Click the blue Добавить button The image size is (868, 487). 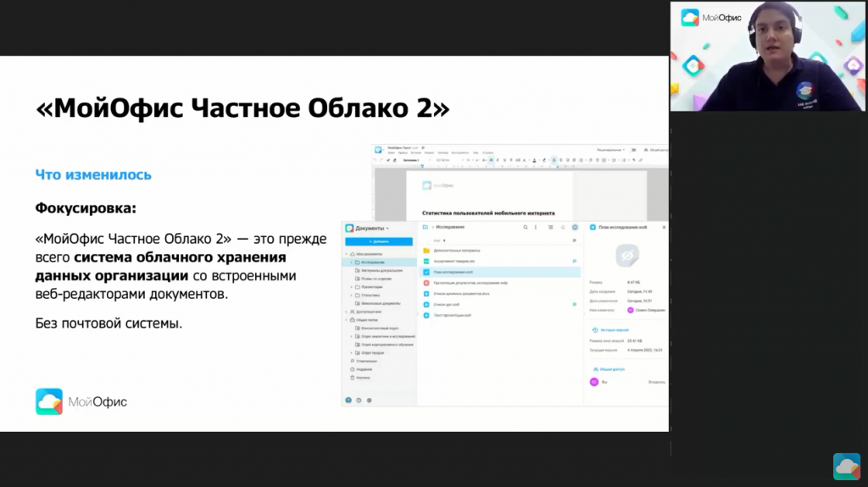pos(379,241)
